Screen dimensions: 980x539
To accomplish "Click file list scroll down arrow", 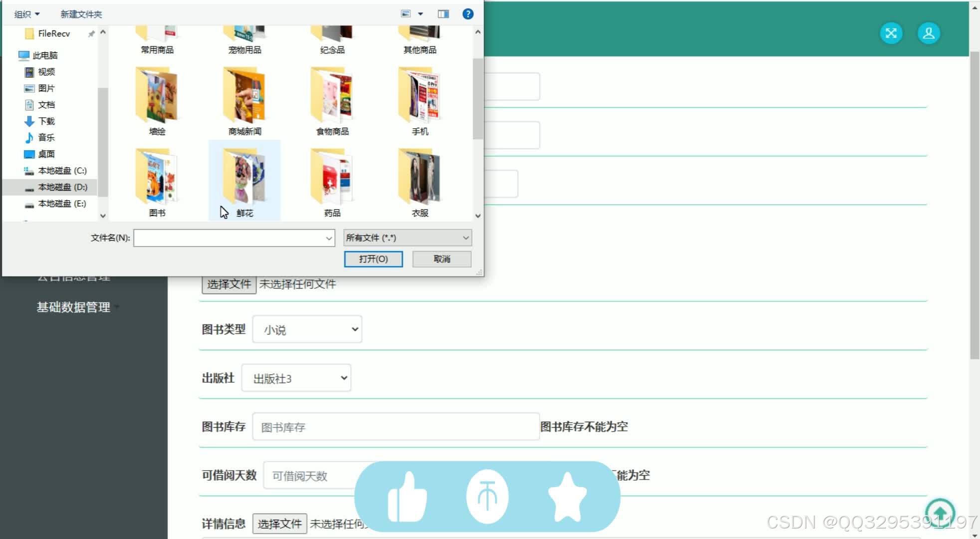I will coord(478,216).
